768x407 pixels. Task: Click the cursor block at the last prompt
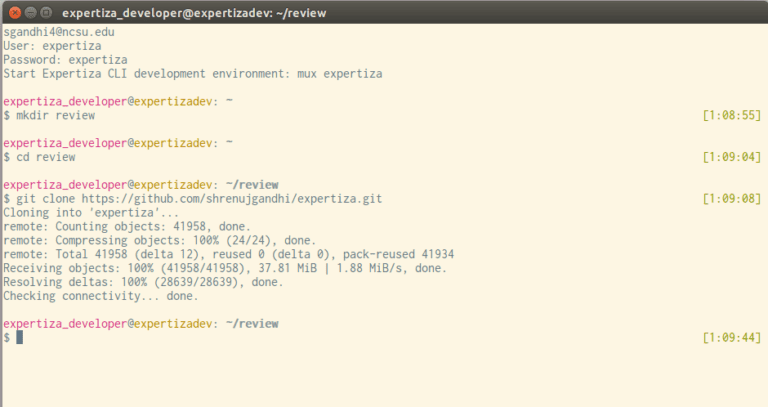[19, 338]
